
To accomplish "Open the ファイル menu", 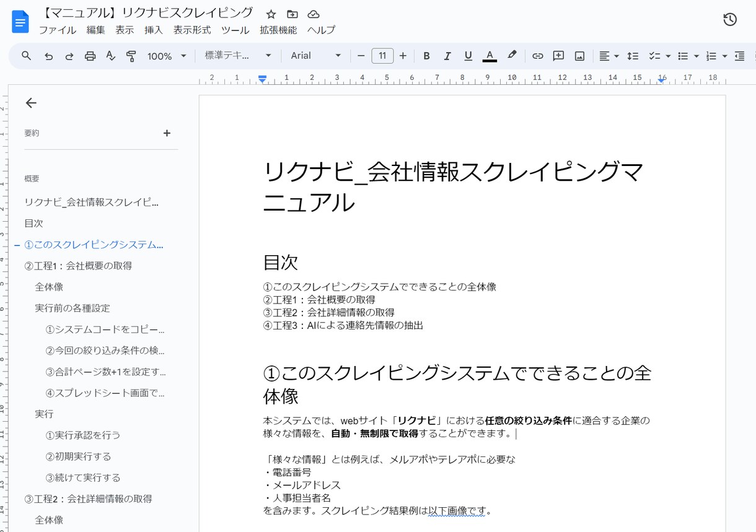I will (58, 30).
